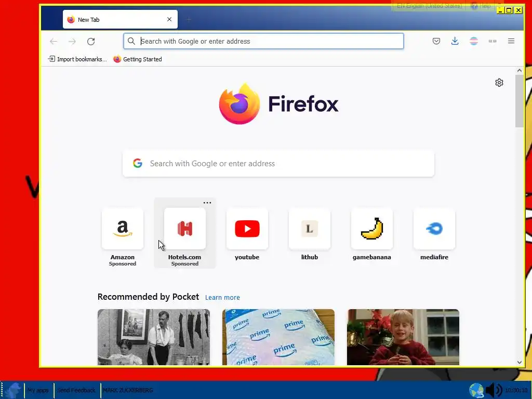Open a new tab with plus button

pos(189,20)
